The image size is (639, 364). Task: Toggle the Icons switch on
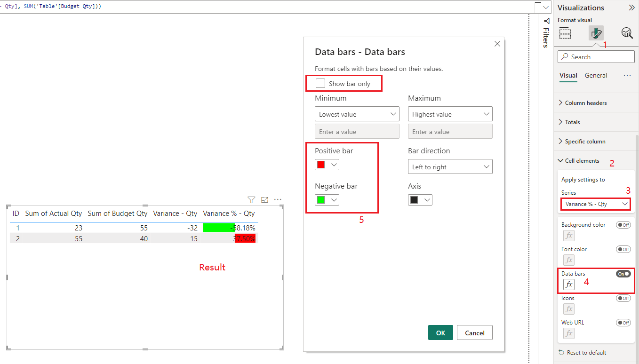click(623, 298)
